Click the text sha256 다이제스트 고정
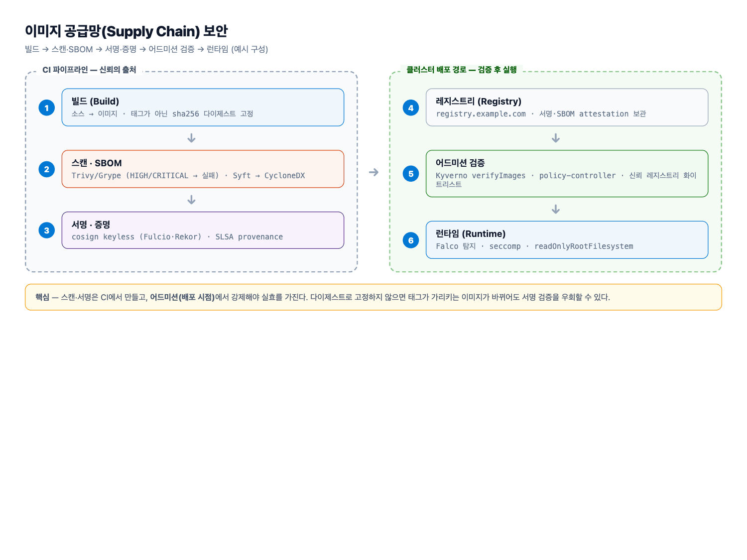The width and height of the screenshot is (747, 560). pos(213,114)
